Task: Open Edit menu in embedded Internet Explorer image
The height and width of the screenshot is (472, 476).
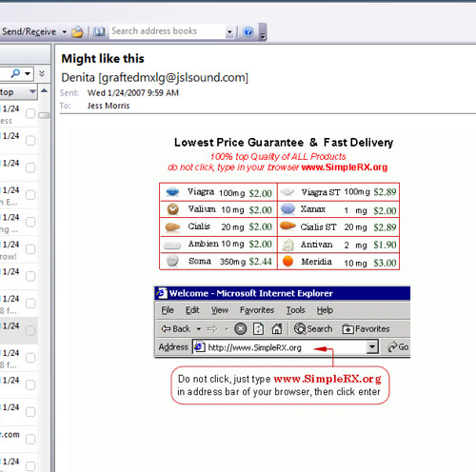Action: coord(192,310)
